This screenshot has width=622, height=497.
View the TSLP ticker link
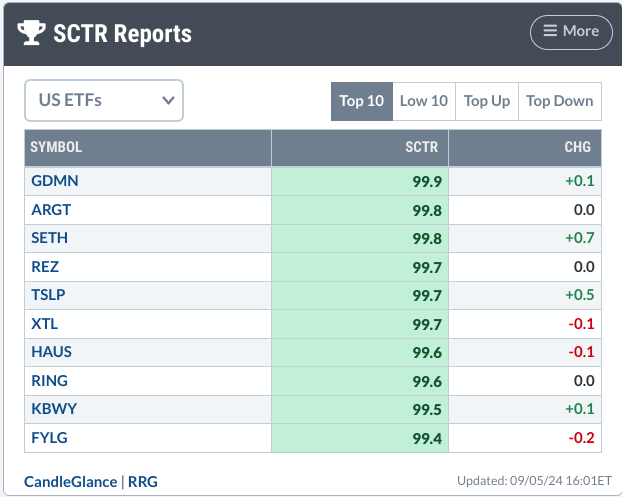coord(50,295)
